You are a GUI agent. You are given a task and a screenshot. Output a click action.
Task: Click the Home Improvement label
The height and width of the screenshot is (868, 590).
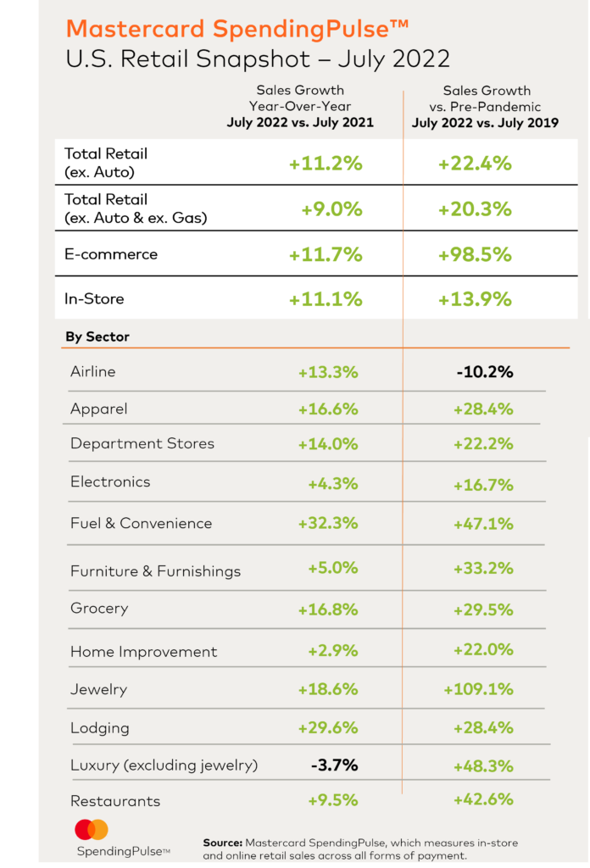coord(144,652)
